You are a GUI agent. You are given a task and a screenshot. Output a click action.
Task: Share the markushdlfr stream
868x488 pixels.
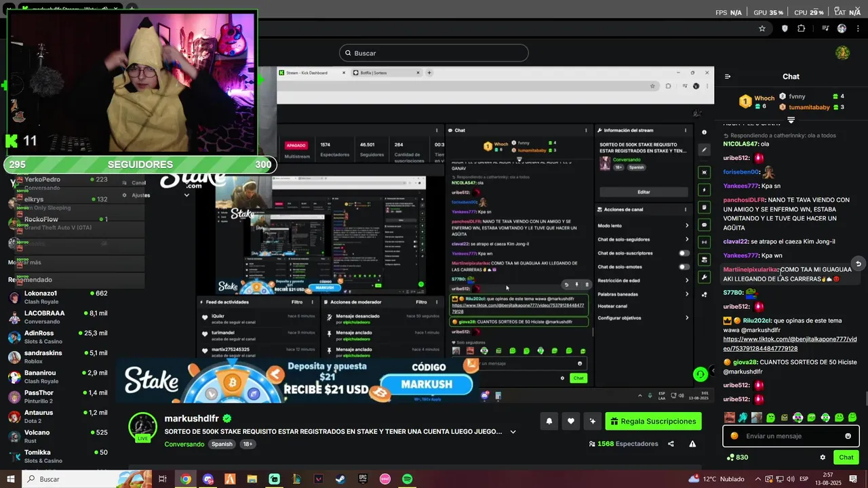pyautogui.click(x=671, y=444)
